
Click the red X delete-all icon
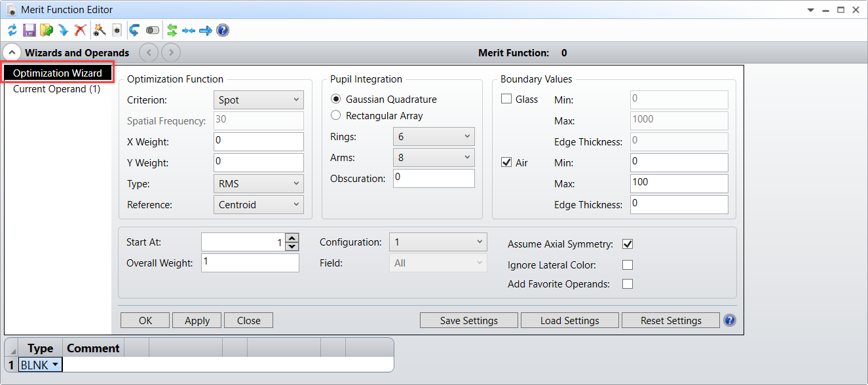pyautogui.click(x=80, y=30)
